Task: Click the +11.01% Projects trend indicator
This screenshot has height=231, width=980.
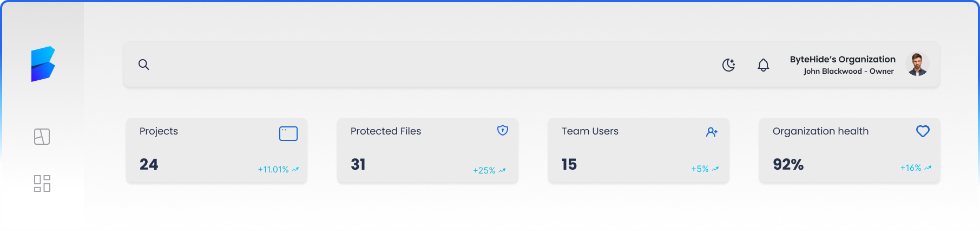Action: pyautogui.click(x=278, y=169)
